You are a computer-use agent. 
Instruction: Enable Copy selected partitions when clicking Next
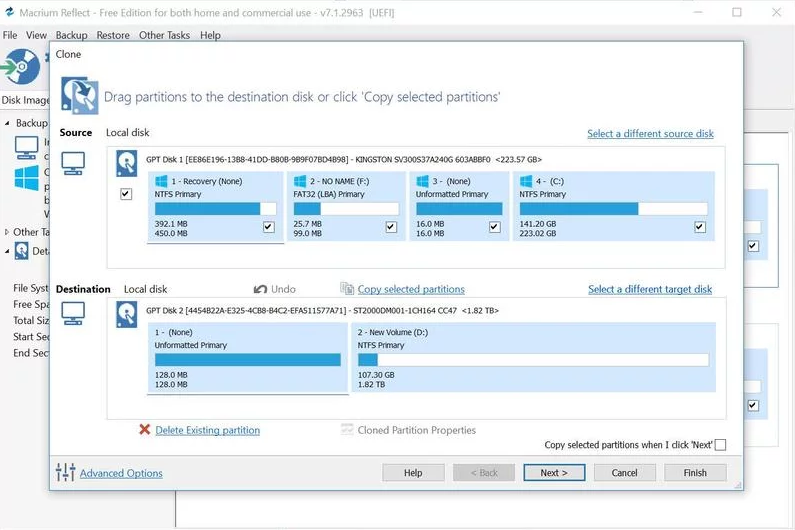(x=720, y=445)
